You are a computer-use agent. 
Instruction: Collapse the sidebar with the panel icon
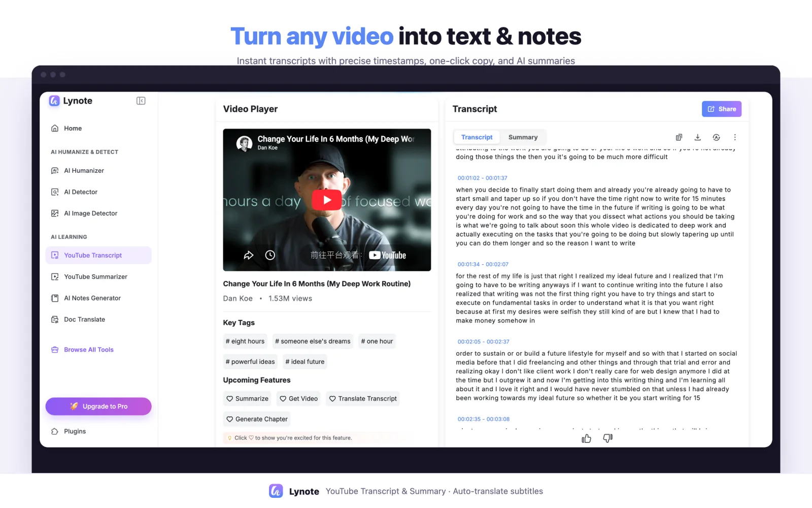coord(141,101)
